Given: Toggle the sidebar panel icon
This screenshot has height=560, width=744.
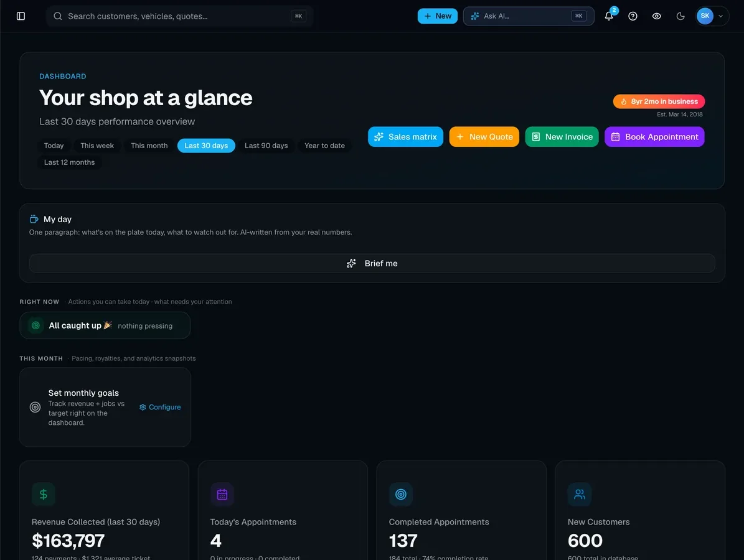Looking at the screenshot, I should [x=21, y=16].
